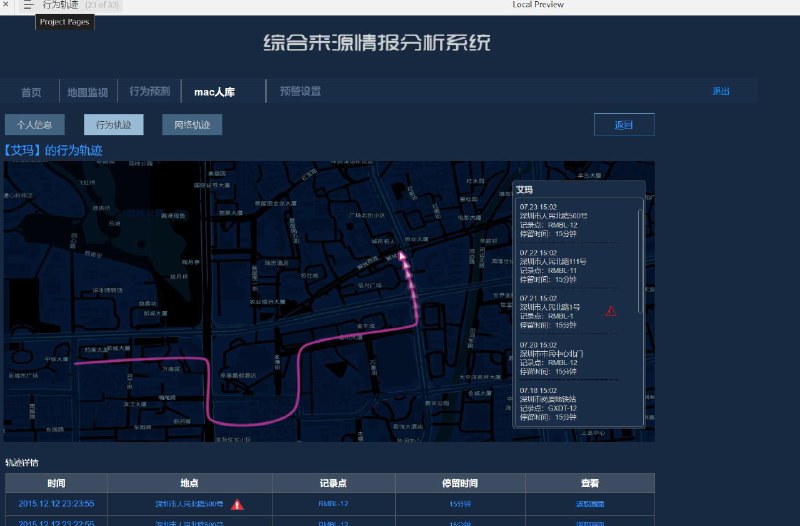Open the hamburger pages menu icon
800x526 pixels.
pyautogui.click(x=28, y=5)
